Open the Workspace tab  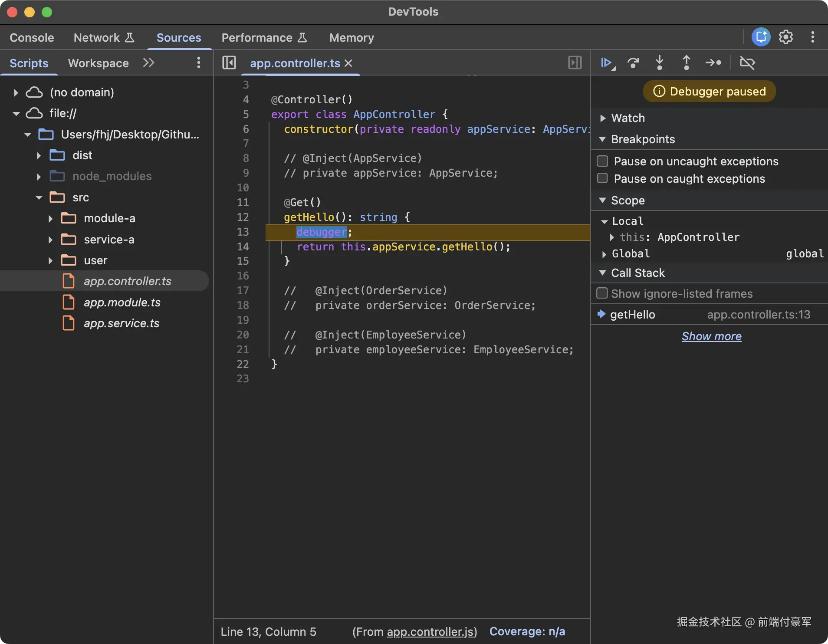point(98,63)
